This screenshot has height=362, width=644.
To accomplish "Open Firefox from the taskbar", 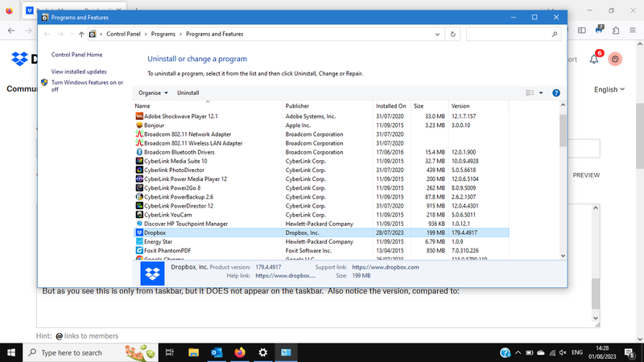I will 240,352.
